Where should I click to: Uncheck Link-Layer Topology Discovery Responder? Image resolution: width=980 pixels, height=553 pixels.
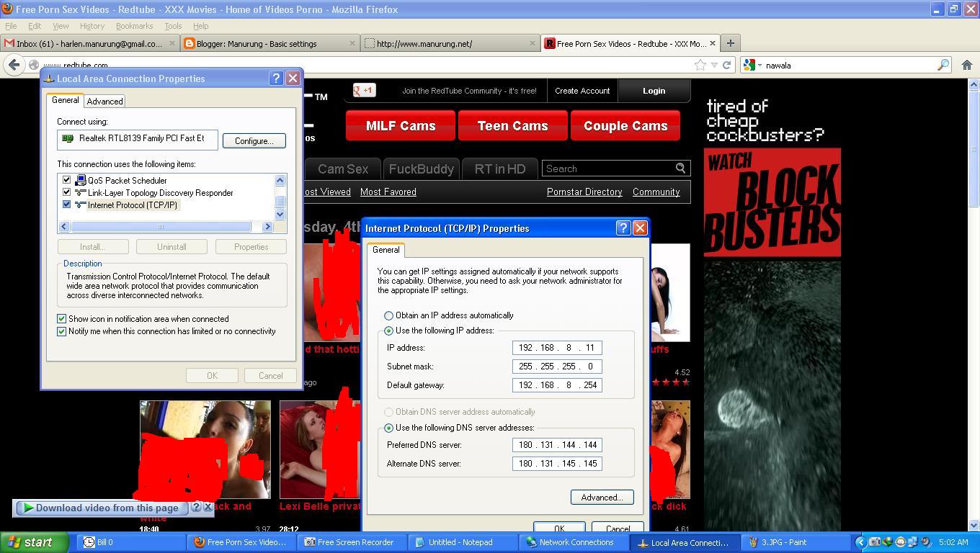(x=67, y=192)
